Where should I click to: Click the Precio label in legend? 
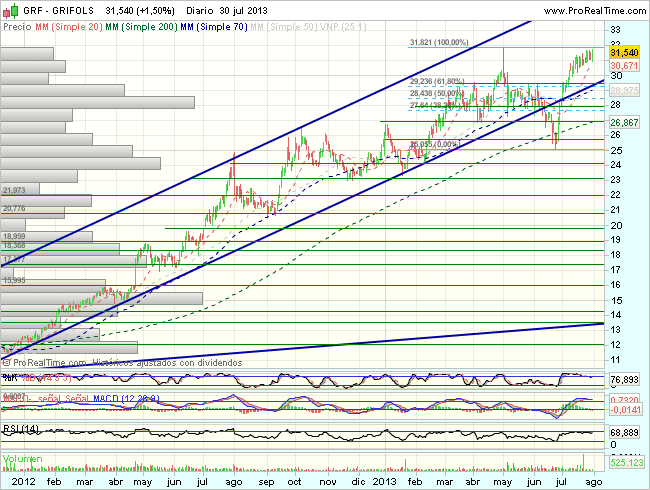[17, 28]
